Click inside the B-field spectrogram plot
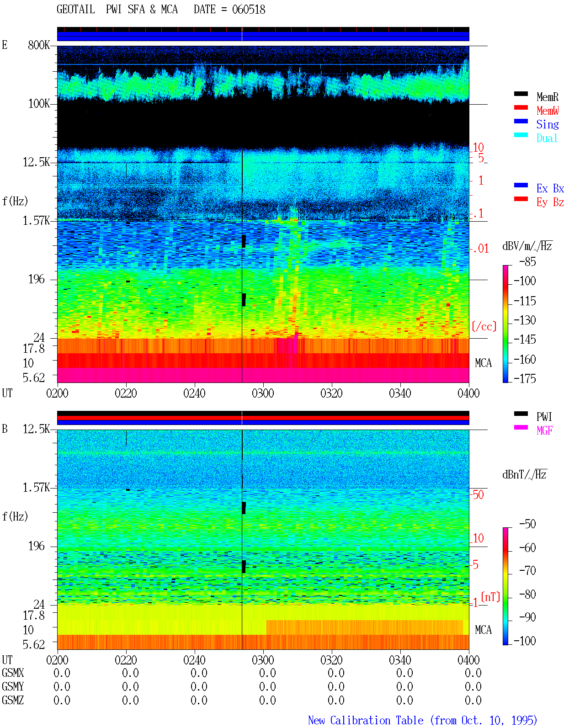Screen dimensions: 585x728 click(263, 539)
